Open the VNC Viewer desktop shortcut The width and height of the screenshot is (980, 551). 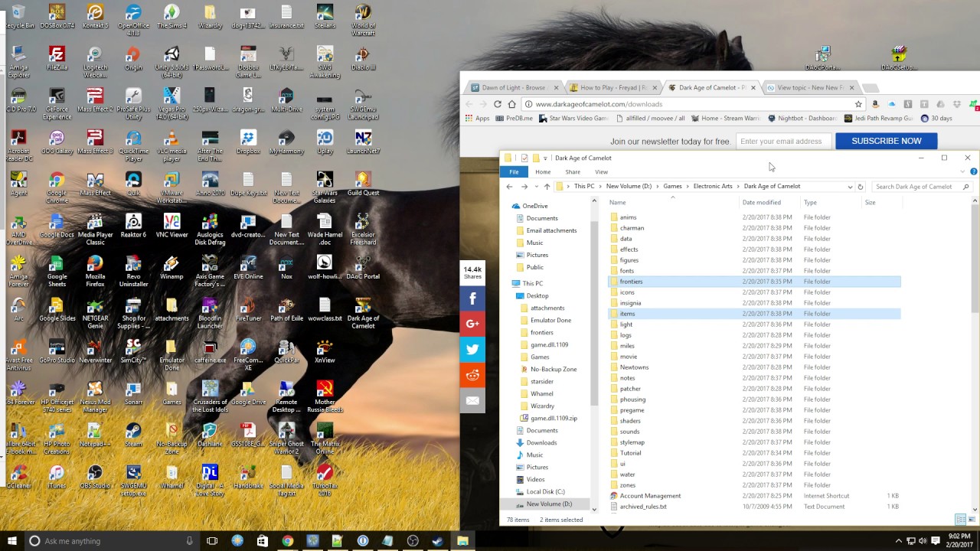coord(171,226)
